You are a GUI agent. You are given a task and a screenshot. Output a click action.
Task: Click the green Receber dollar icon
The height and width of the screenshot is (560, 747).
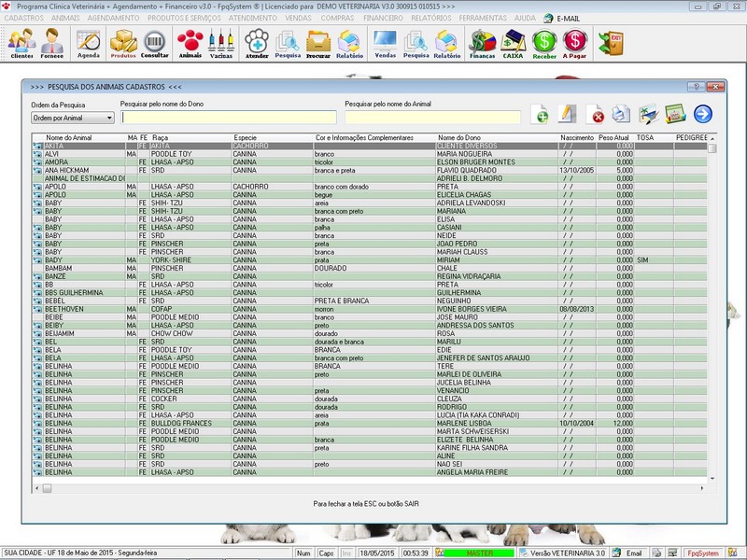coord(544,44)
